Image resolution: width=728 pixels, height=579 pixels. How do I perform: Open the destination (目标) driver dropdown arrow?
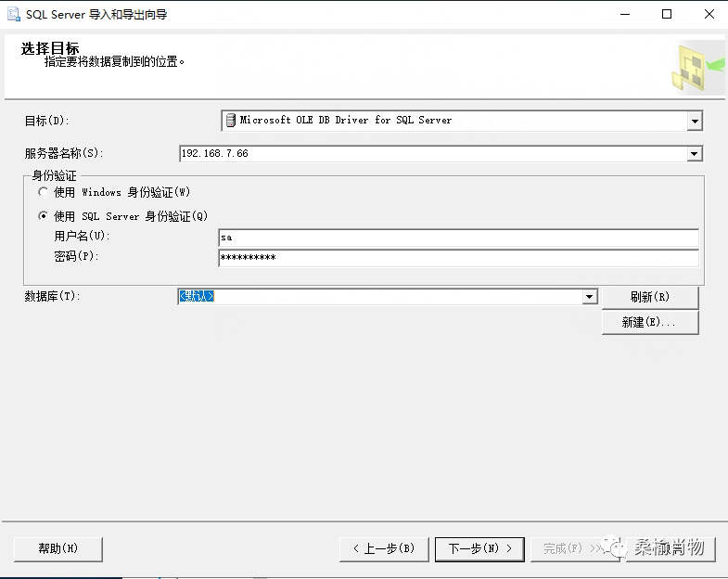pyautogui.click(x=695, y=122)
